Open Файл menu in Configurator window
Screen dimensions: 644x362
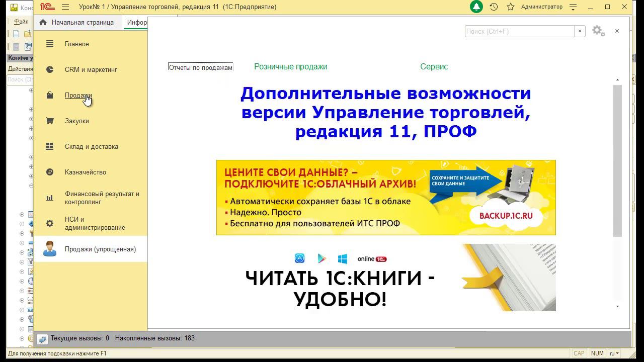[x=21, y=22]
